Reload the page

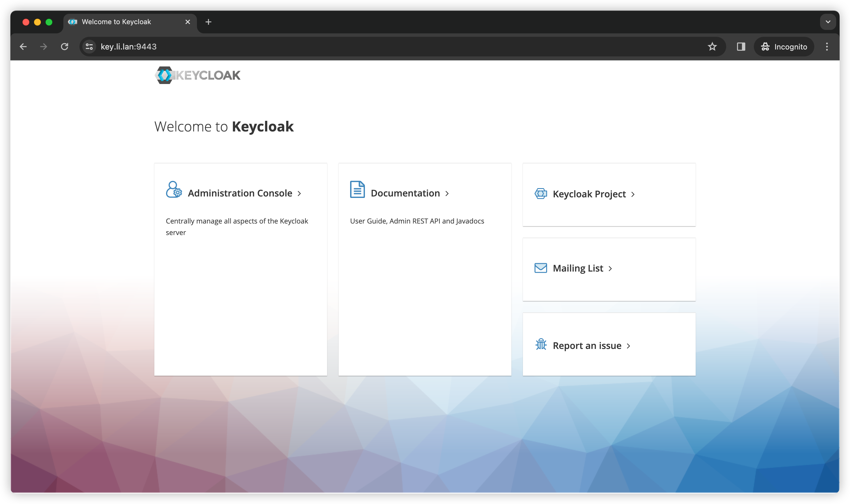64,47
